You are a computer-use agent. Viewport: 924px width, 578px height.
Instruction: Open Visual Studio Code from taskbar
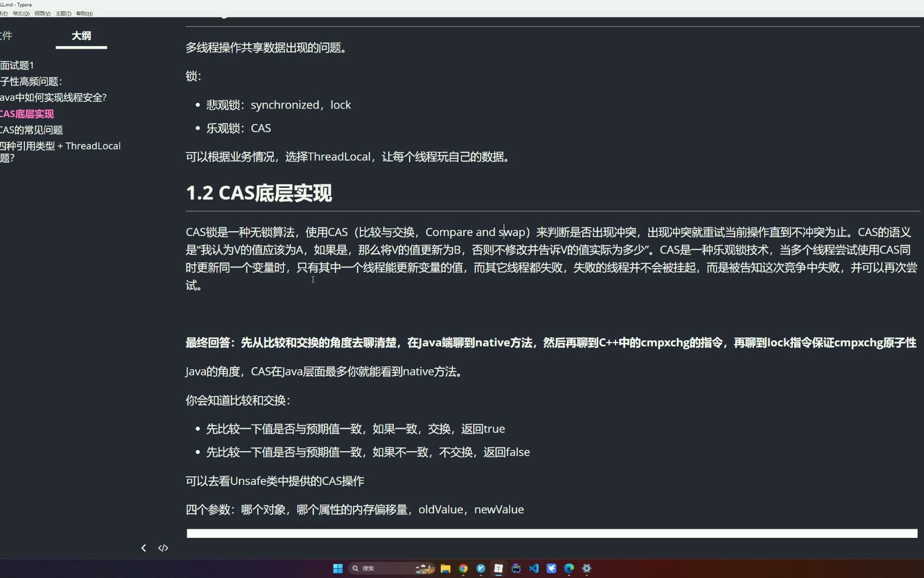[534, 568]
